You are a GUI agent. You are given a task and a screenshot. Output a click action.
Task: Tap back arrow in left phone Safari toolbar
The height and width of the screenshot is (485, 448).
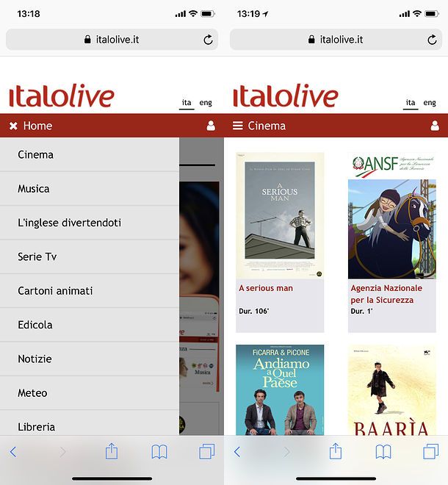(x=13, y=452)
